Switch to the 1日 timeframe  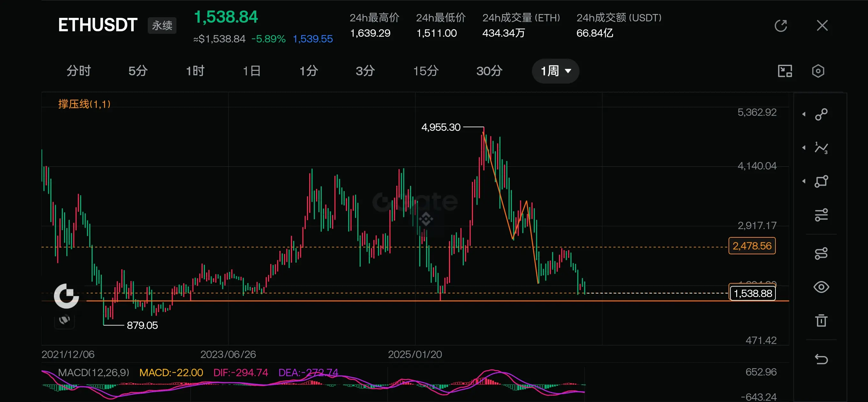tap(252, 71)
